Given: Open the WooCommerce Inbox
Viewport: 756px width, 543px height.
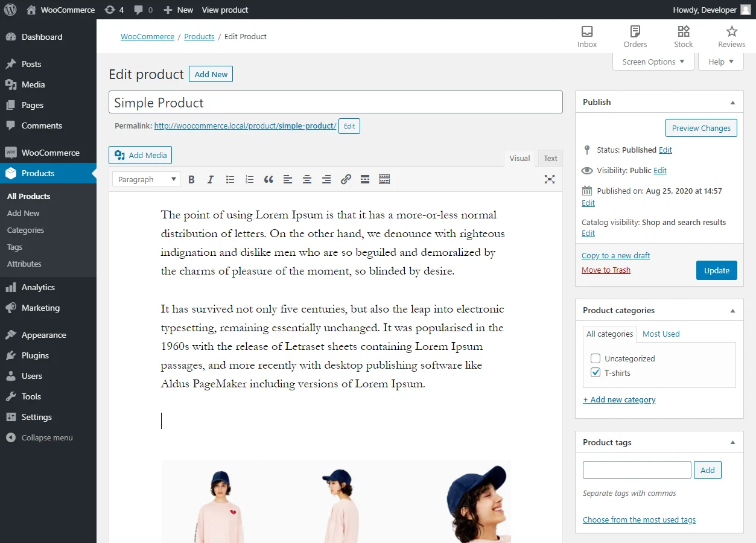Looking at the screenshot, I should point(586,37).
